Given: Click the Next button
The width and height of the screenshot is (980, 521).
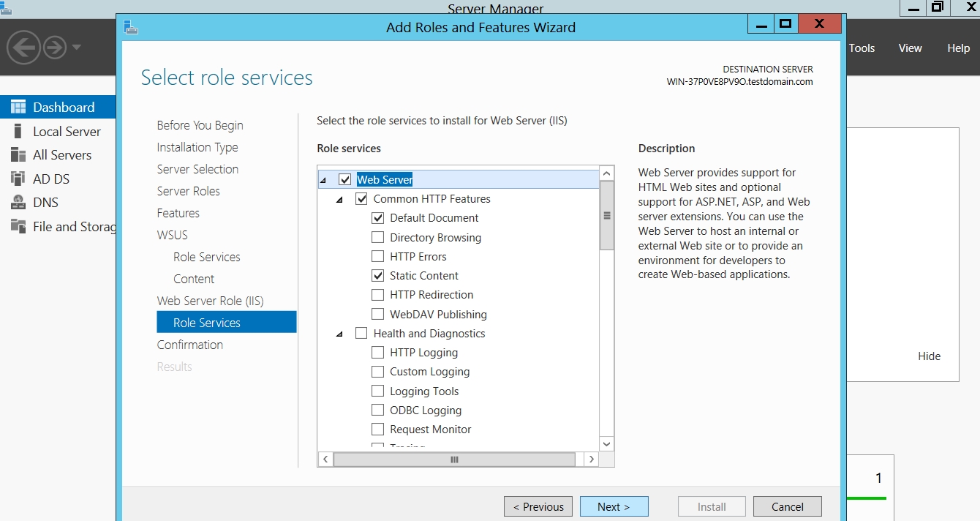Looking at the screenshot, I should (x=614, y=506).
